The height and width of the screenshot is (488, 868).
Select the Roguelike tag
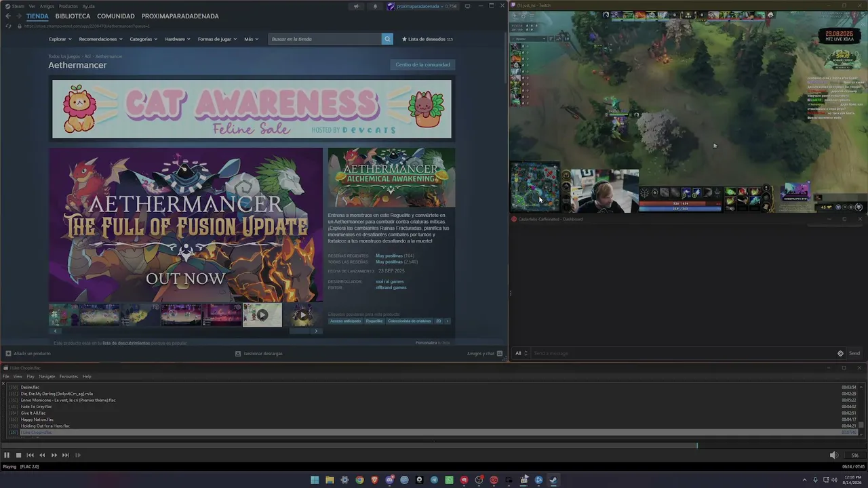(374, 321)
